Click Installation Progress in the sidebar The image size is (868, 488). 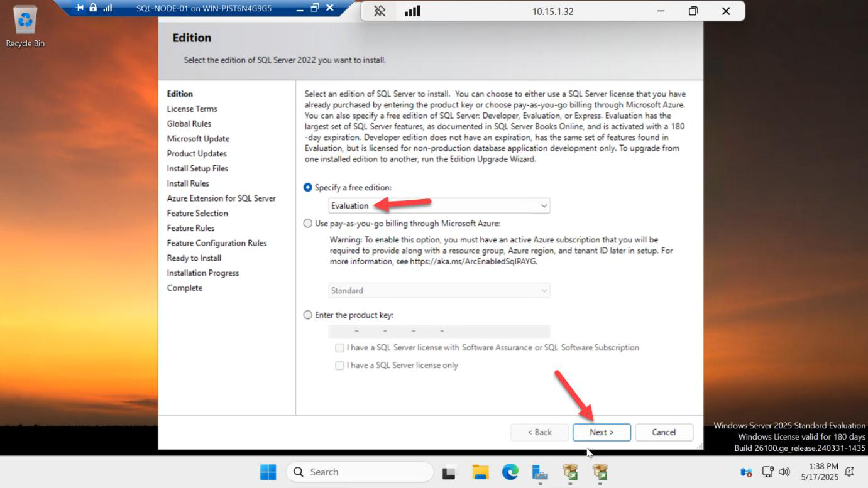[203, 273]
